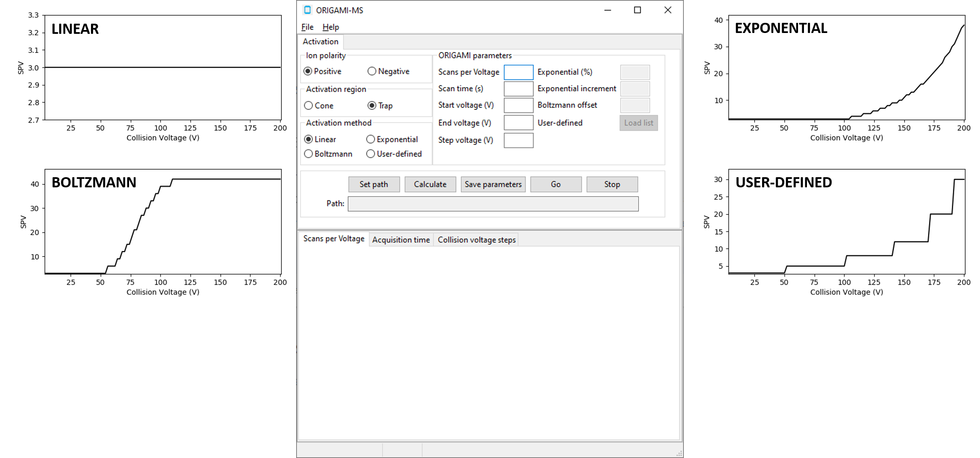
Task: Click the Boltzmann offset field
Action: (x=635, y=105)
